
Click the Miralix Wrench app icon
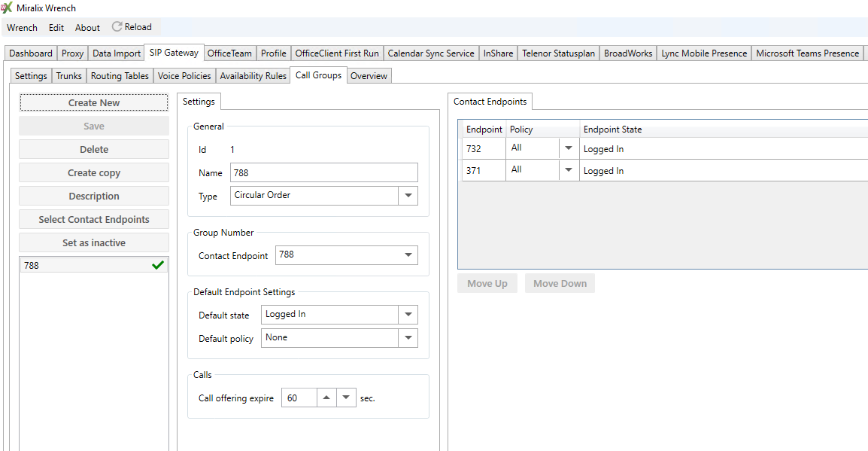[7, 8]
